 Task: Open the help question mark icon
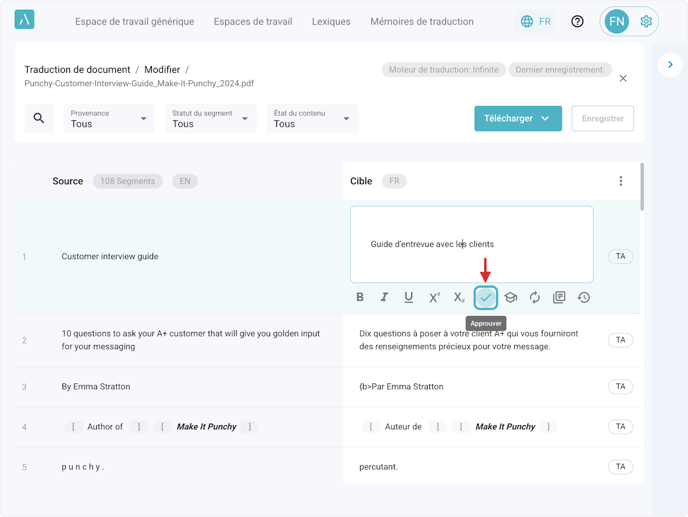(577, 21)
